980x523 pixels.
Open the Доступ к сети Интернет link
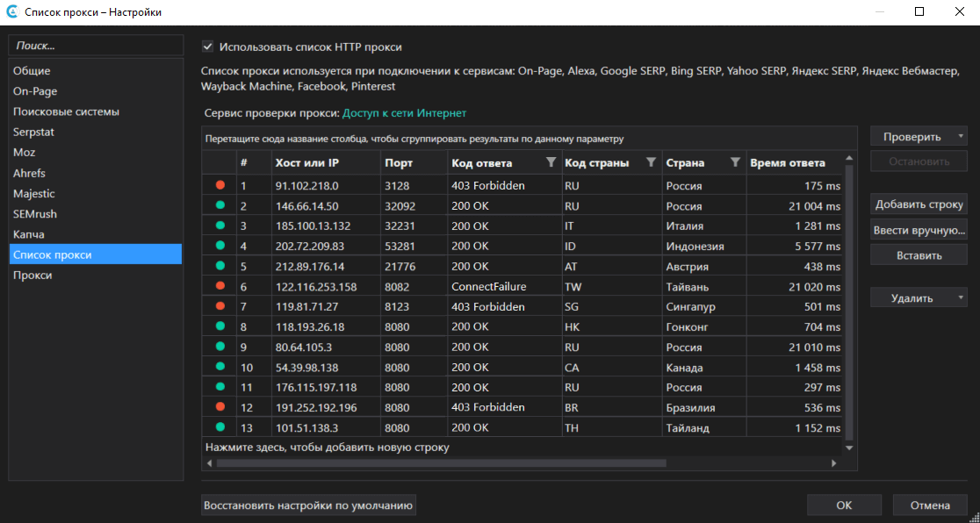[x=404, y=113]
